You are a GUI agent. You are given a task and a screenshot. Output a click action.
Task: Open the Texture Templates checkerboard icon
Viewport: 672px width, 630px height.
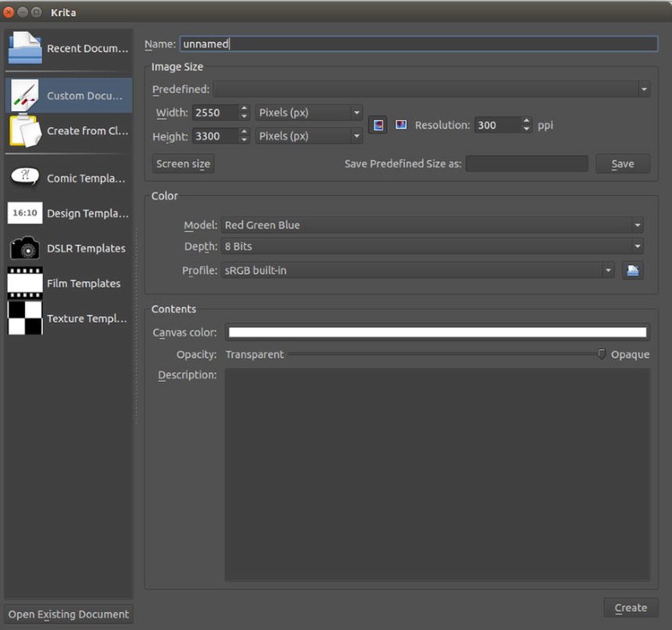[25, 318]
